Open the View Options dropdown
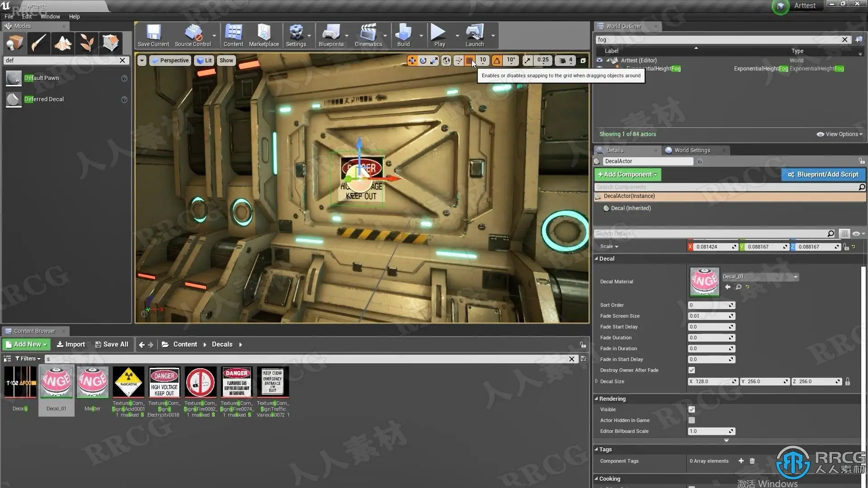Viewport: 868px width, 488px height. [840, 134]
